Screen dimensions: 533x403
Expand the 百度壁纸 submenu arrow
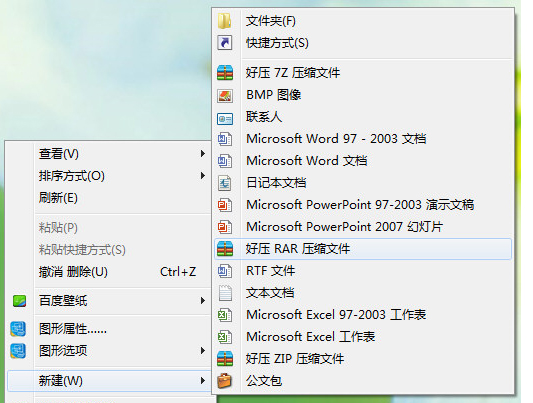tap(203, 300)
